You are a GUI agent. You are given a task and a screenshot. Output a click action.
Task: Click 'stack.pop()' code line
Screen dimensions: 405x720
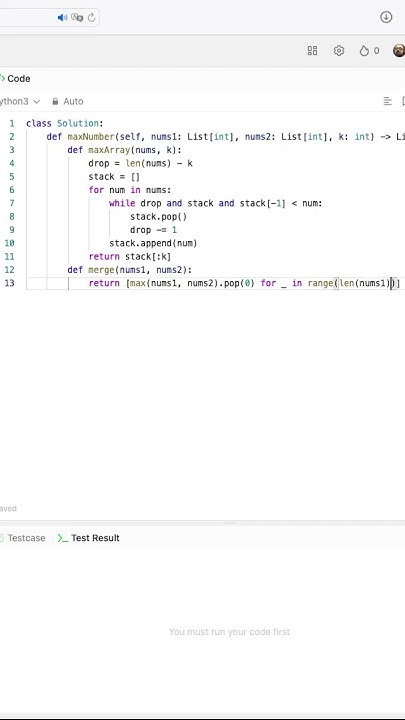[x=158, y=216]
